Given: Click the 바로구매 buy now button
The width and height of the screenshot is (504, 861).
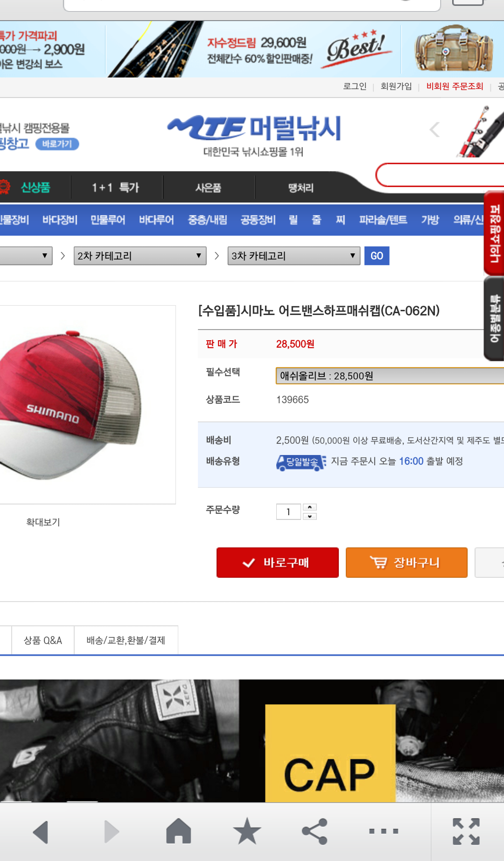Looking at the screenshot, I should [278, 562].
